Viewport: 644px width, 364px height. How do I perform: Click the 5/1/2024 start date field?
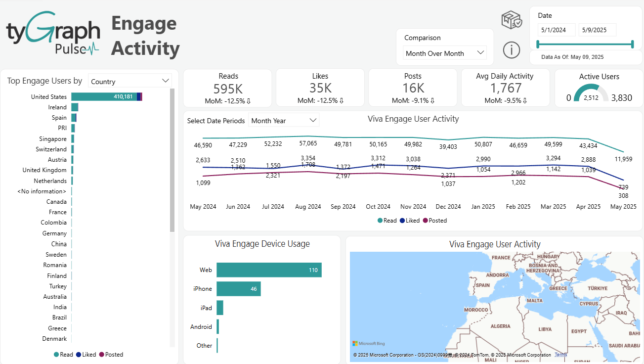(x=558, y=30)
